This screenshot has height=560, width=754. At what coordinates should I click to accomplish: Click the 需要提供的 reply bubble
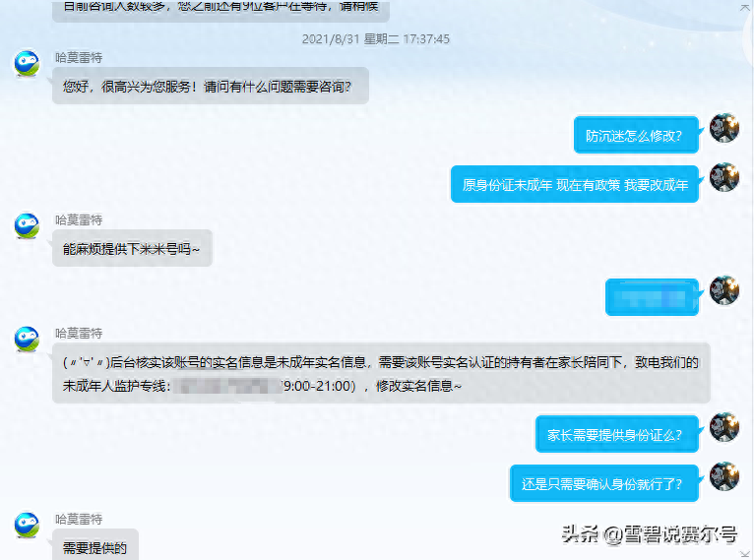(95, 545)
